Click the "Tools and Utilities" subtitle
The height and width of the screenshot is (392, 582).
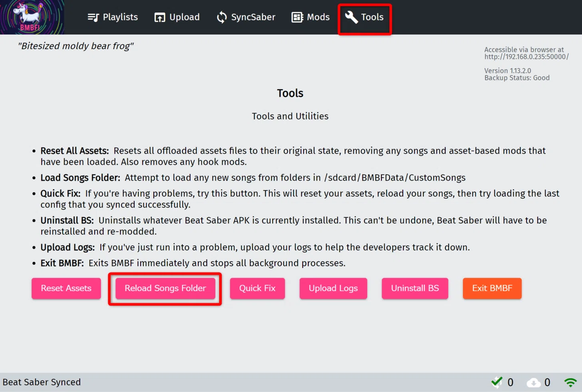coord(290,116)
